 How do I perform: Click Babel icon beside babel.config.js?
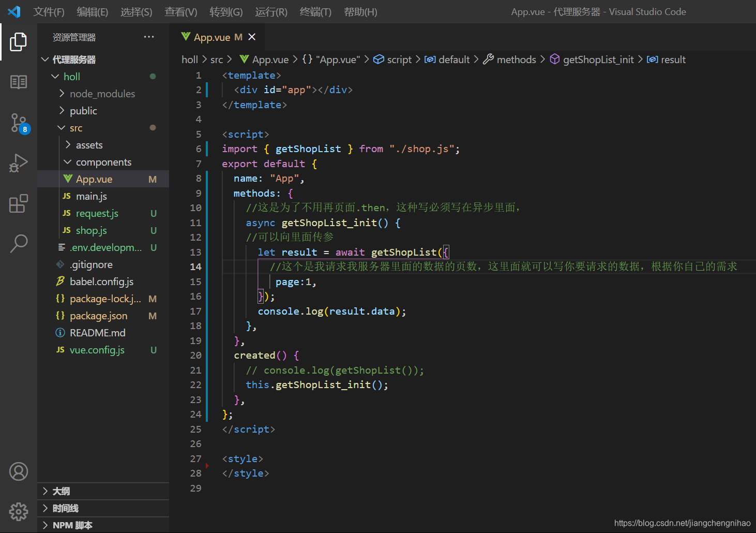click(x=61, y=282)
